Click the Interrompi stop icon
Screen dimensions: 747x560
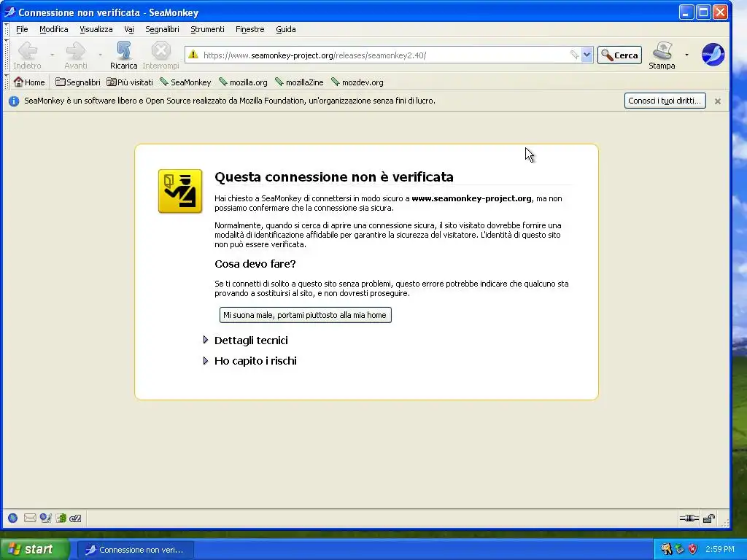[161, 50]
